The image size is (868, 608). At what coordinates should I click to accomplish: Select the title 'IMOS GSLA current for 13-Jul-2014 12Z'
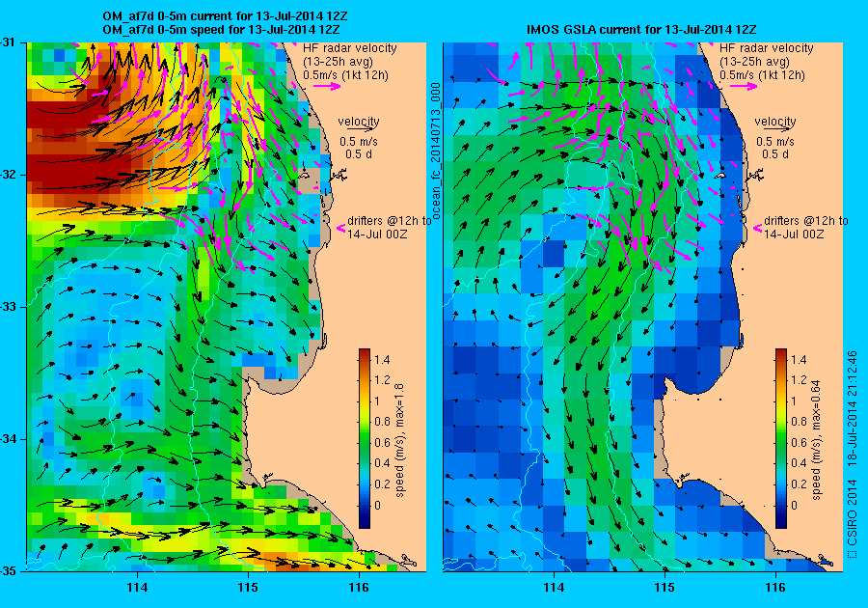tap(641, 29)
